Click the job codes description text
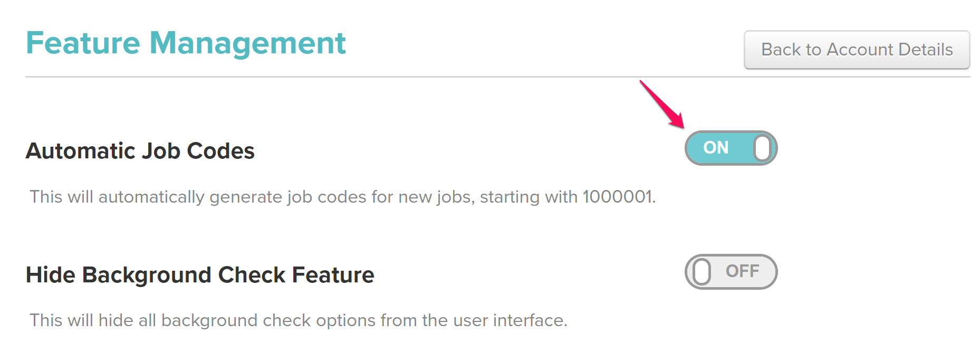Image resolution: width=980 pixels, height=342 pixels. click(342, 197)
